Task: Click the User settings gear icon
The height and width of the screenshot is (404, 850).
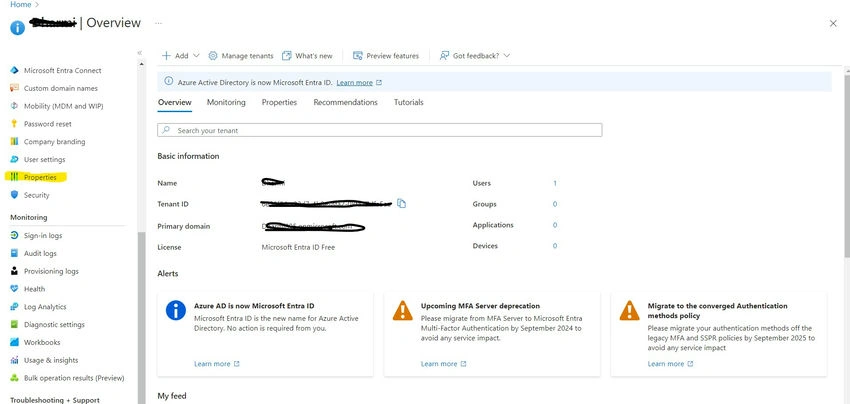Action: pos(15,159)
